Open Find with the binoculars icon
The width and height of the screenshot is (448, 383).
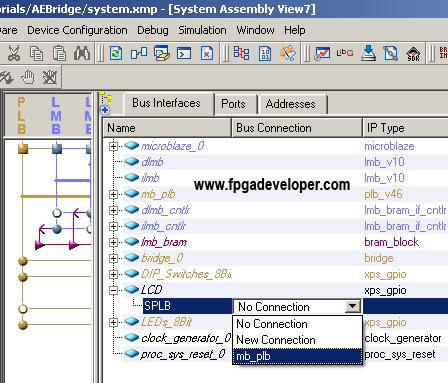tap(82, 53)
